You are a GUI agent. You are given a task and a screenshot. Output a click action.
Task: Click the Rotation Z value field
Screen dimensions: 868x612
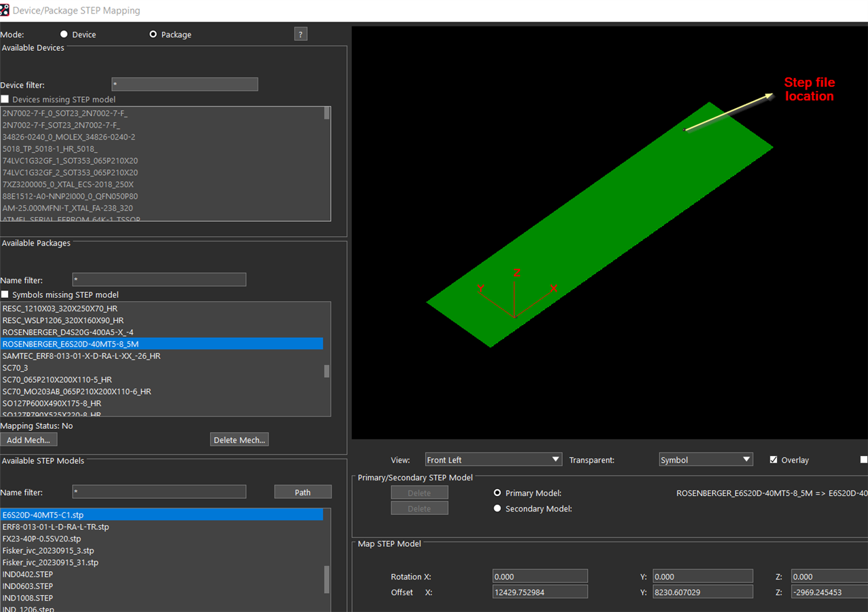click(829, 577)
